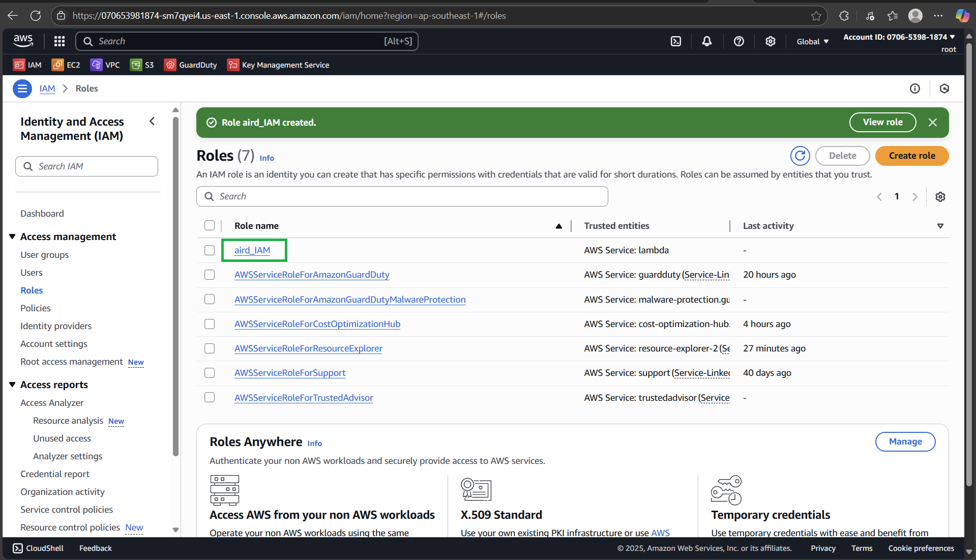976x560 pixels.
Task: Click the Create role button
Action: pos(912,156)
